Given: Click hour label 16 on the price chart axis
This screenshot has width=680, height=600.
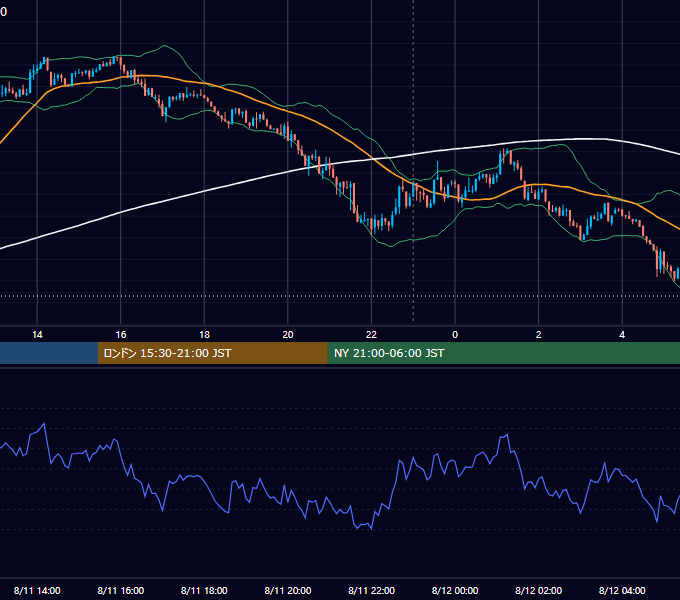Looking at the screenshot, I should point(121,335).
